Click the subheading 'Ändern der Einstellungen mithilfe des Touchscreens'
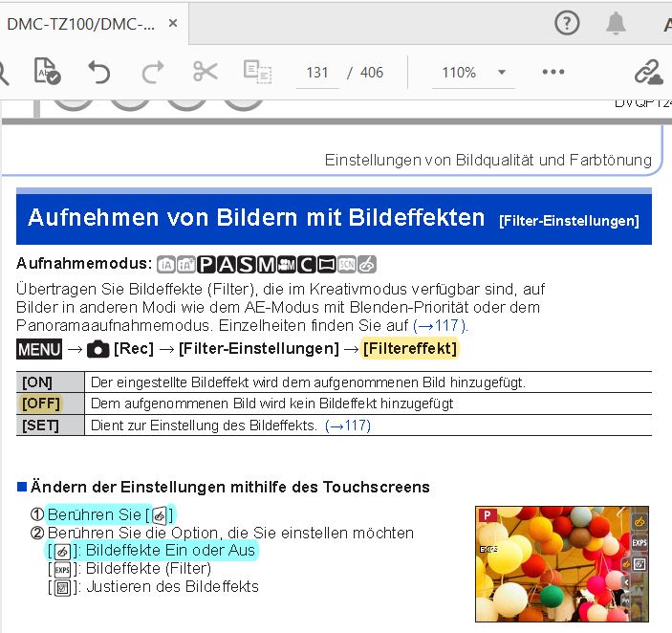This screenshot has height=633, width=672. tap(230, 487)
